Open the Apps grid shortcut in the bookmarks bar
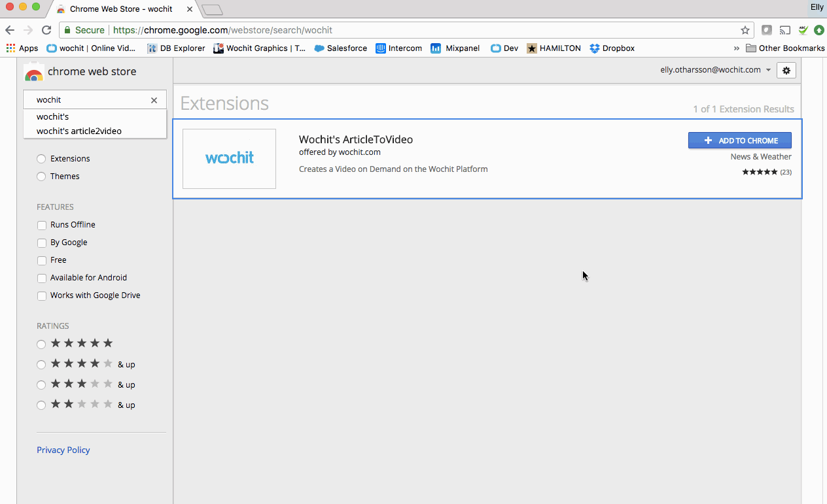Viewport: 827px width, 504px height. tap(22, 48)
